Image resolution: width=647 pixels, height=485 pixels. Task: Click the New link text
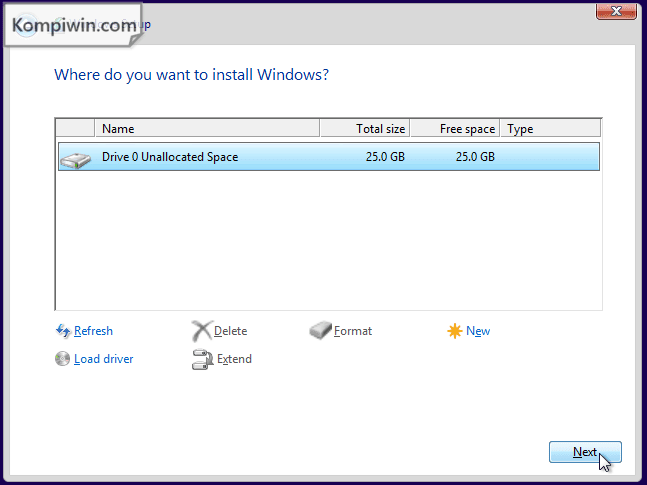478,331
